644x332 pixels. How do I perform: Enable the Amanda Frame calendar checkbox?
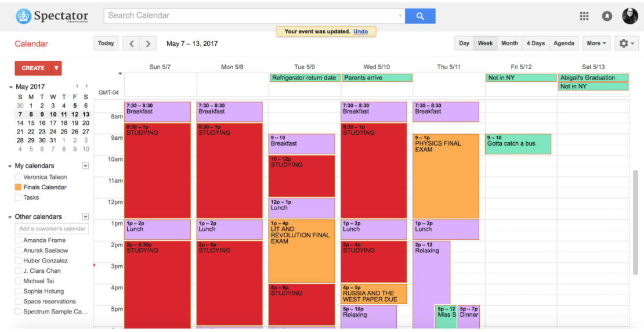(19, 240)
